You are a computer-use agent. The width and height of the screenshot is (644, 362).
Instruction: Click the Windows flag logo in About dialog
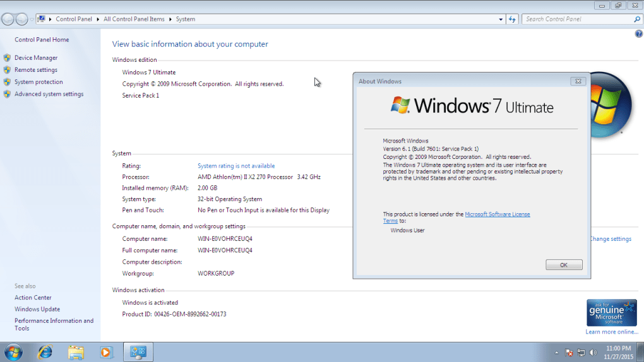point(400,105)
